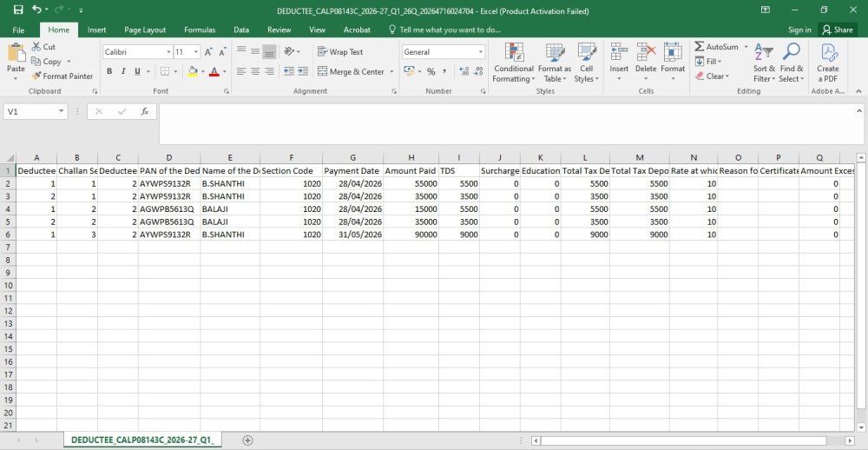Click the AutoSum button
Image resolution: width=868 pixels, height=450 pixels.
(716, 47)
